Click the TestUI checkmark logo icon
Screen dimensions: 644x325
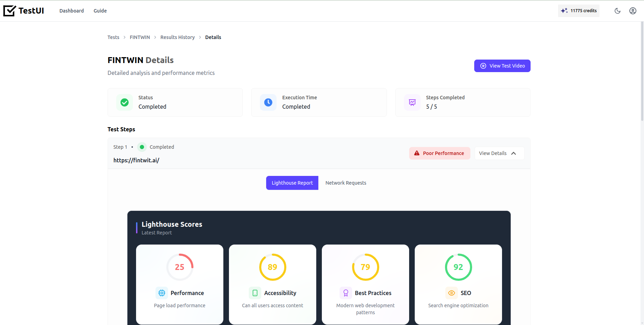click(10, 11)
